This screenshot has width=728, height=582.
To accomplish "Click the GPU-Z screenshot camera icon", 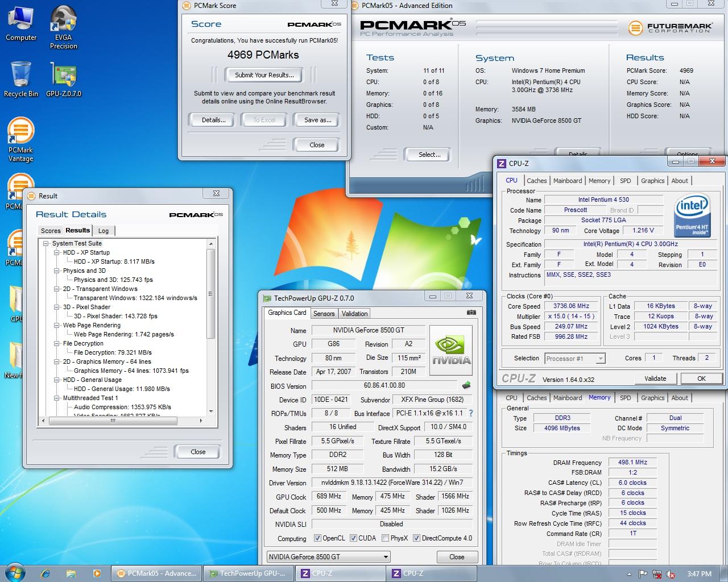I will pos(471,313).
